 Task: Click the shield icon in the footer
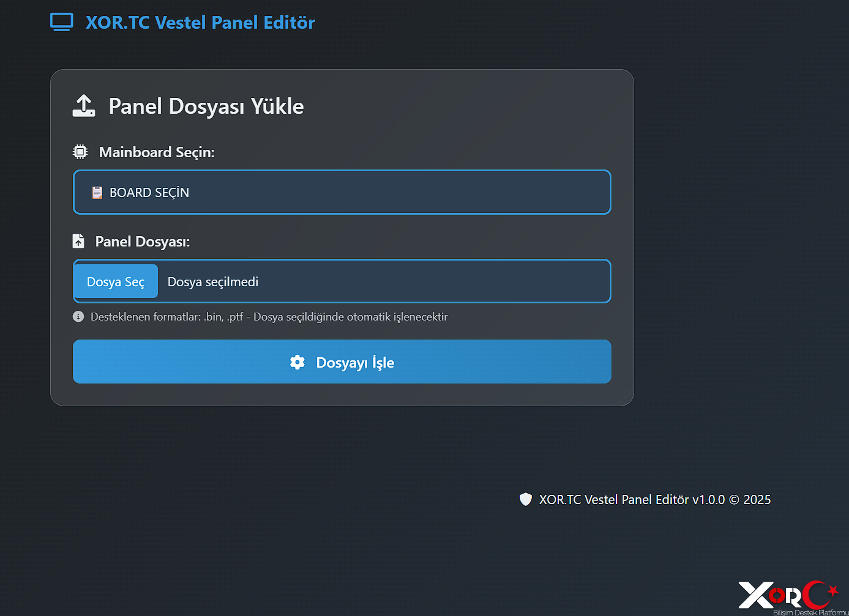point(526,499)
